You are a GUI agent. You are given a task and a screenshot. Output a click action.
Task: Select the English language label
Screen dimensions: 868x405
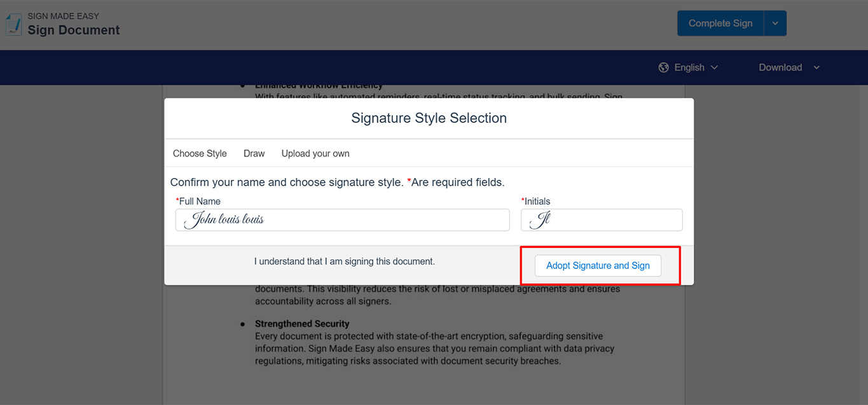point(689,67)
